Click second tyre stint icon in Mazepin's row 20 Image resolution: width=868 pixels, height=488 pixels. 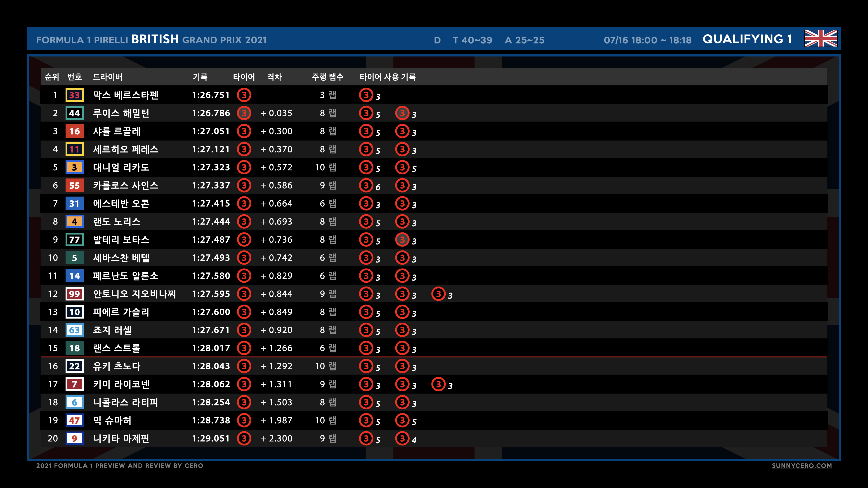pyautogui.click(x=402, y=439)
